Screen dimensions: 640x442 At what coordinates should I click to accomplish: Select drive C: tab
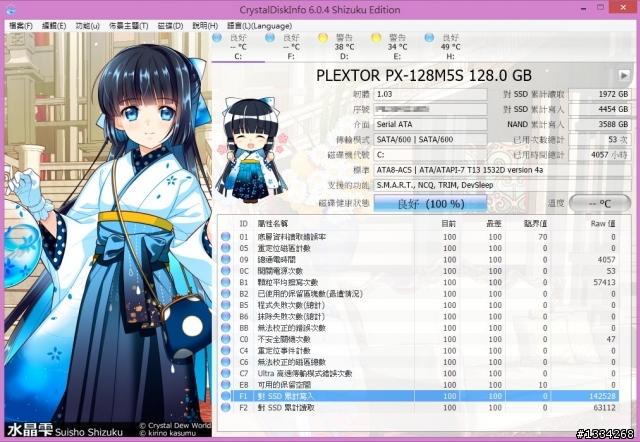(238, 47)
